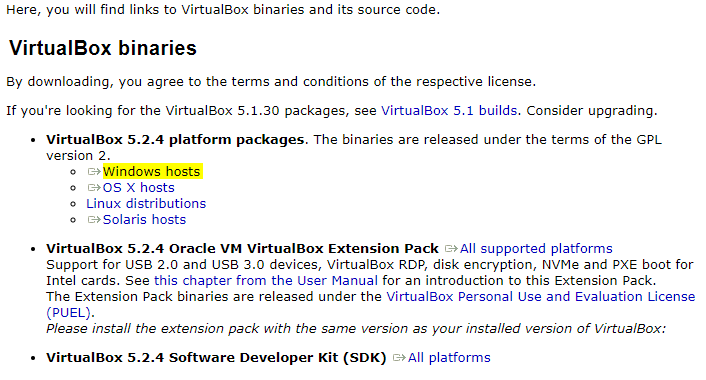Click the external-link icon before Solaris hosts

point(94,220)
